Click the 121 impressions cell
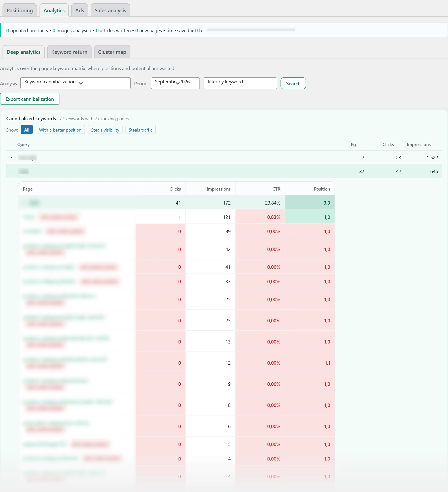The image size is (448, 492). (x=210, y=217)
